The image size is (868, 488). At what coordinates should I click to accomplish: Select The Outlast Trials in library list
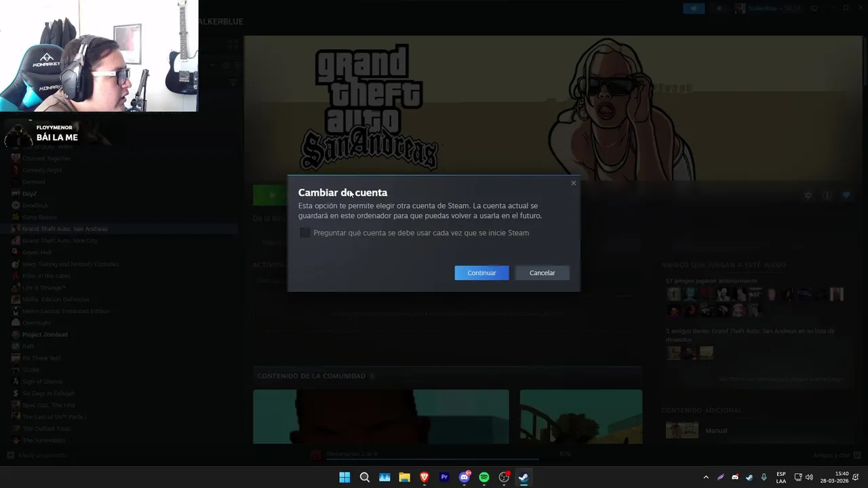[46, 428]
